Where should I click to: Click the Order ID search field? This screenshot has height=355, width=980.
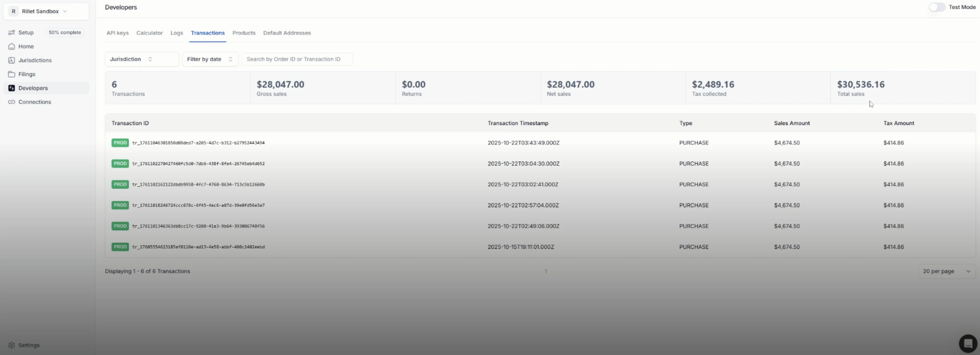(x=297, y=59)
